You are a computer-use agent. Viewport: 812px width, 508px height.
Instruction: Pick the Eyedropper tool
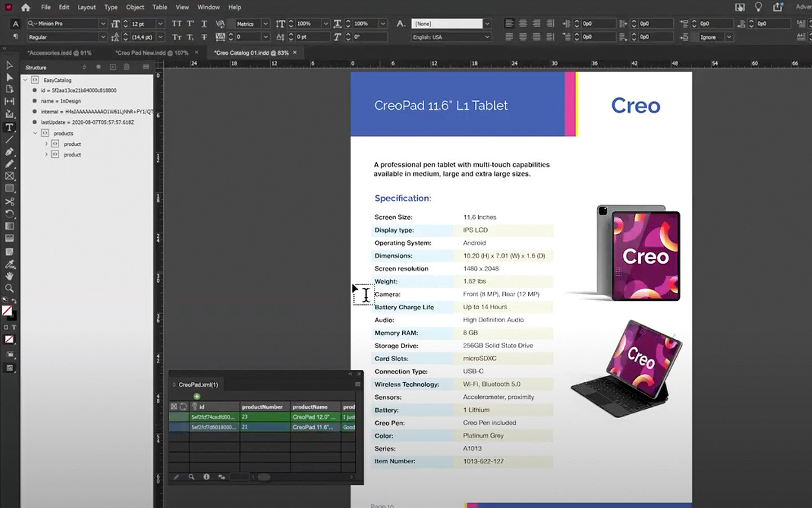tap(9, 264)
